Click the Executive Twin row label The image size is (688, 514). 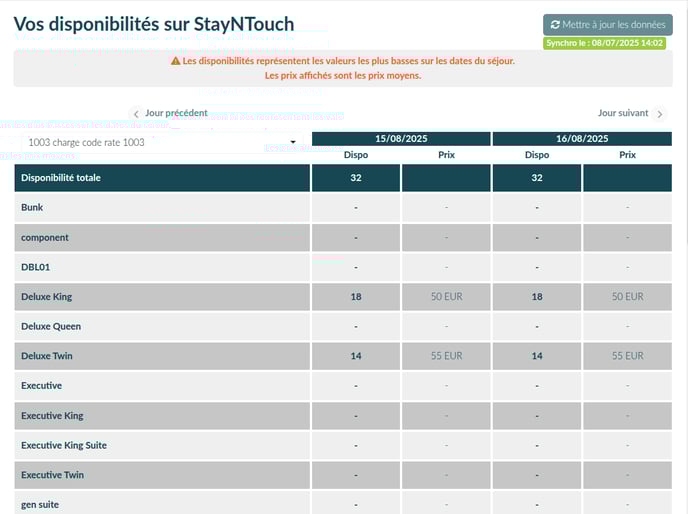(x=52, y=475)
